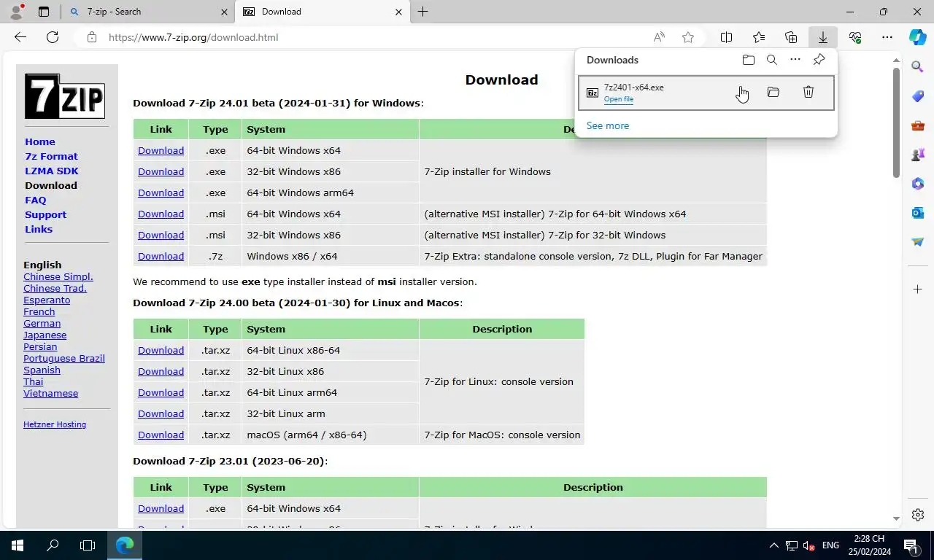The width and height of the screenshot is (934, 560).
Task: Close the Download tab
Action: (398, 12)
